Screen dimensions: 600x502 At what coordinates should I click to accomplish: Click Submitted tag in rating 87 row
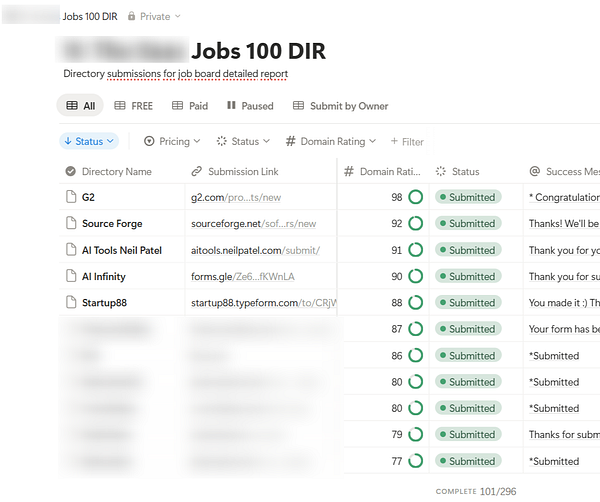point(468,329)
